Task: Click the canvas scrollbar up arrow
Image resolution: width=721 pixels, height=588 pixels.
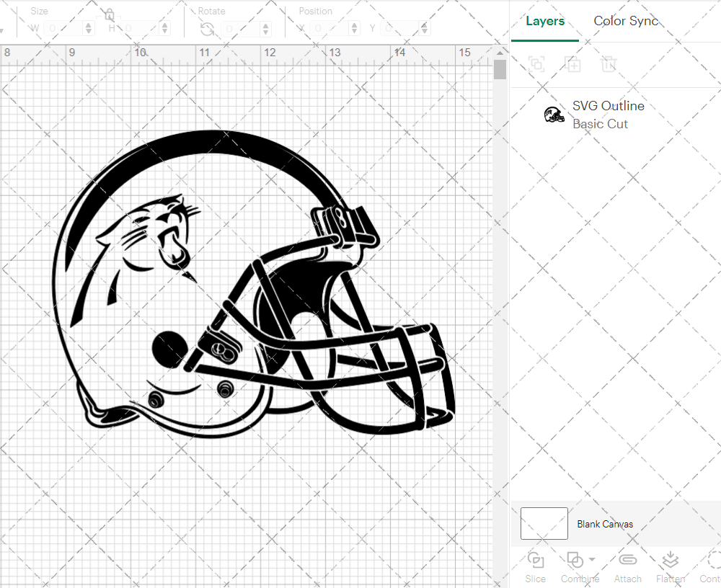Action: pyautogui.click(x=500, y=53)
